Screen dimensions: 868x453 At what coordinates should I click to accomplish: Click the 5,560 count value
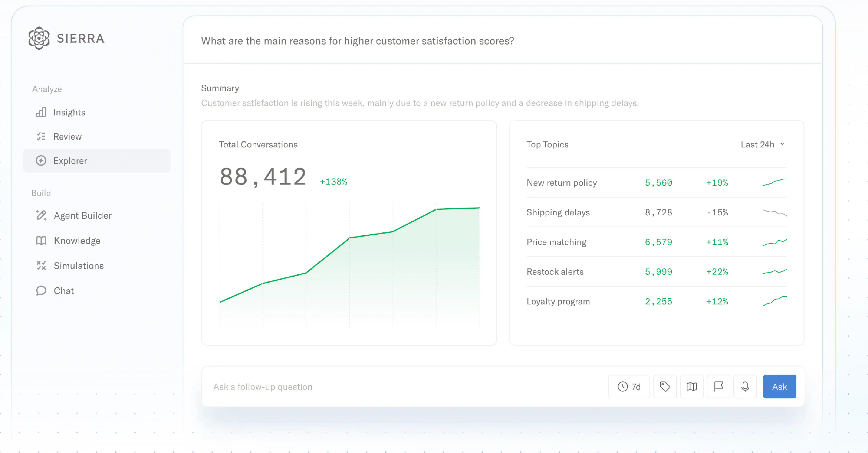(x=658, y=183)
